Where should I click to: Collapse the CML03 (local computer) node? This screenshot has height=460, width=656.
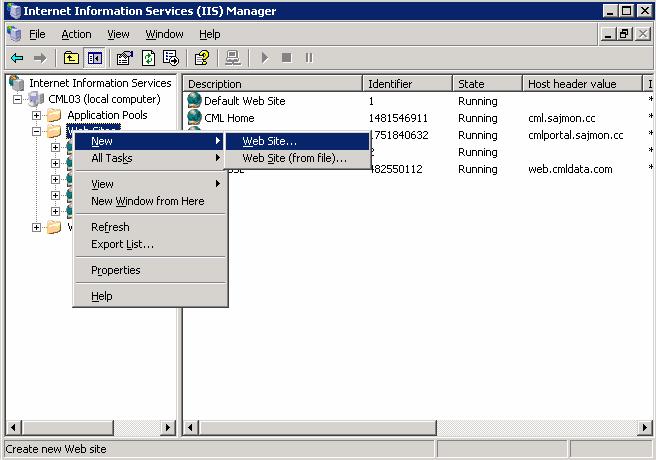coord(17,100)
